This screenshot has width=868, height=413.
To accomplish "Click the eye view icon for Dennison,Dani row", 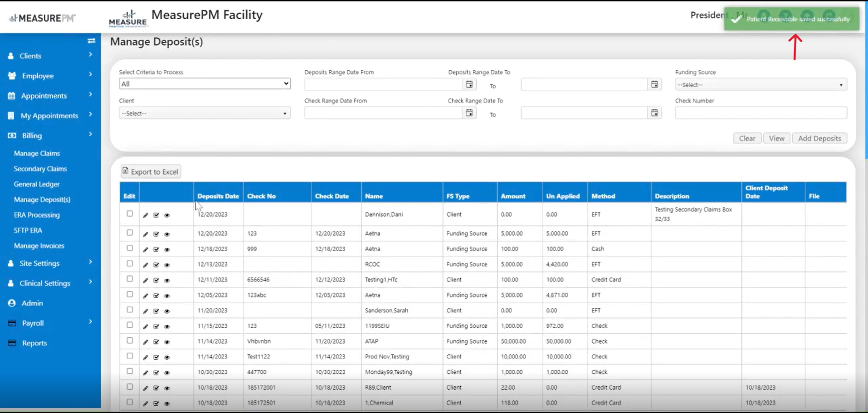I will pos(167,215).
